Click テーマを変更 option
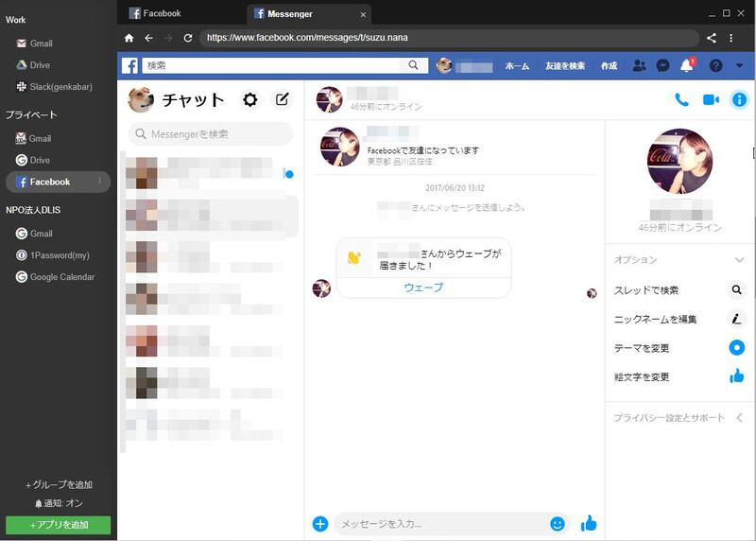Image resolution: width=756 pixels, height=541 pixels. [679, 348]
